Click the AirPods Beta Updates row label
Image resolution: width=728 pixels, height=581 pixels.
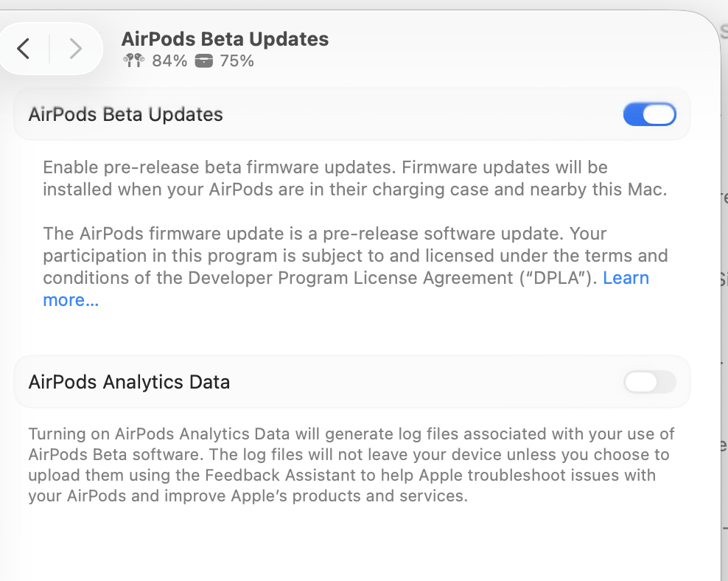(x=126, y=115)
